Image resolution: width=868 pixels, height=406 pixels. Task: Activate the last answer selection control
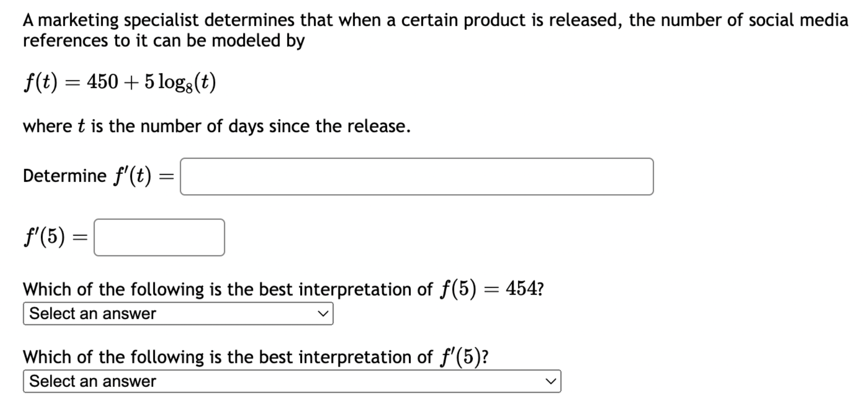(293, 381)
